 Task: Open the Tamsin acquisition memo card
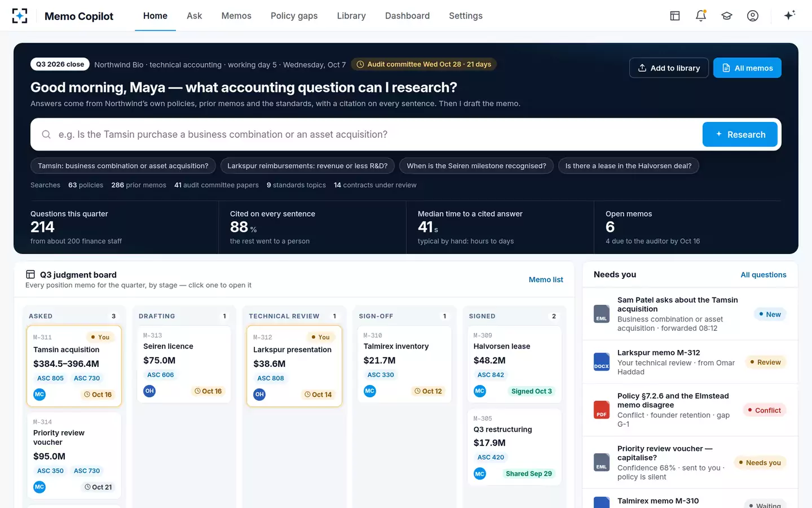pos(74,366)
